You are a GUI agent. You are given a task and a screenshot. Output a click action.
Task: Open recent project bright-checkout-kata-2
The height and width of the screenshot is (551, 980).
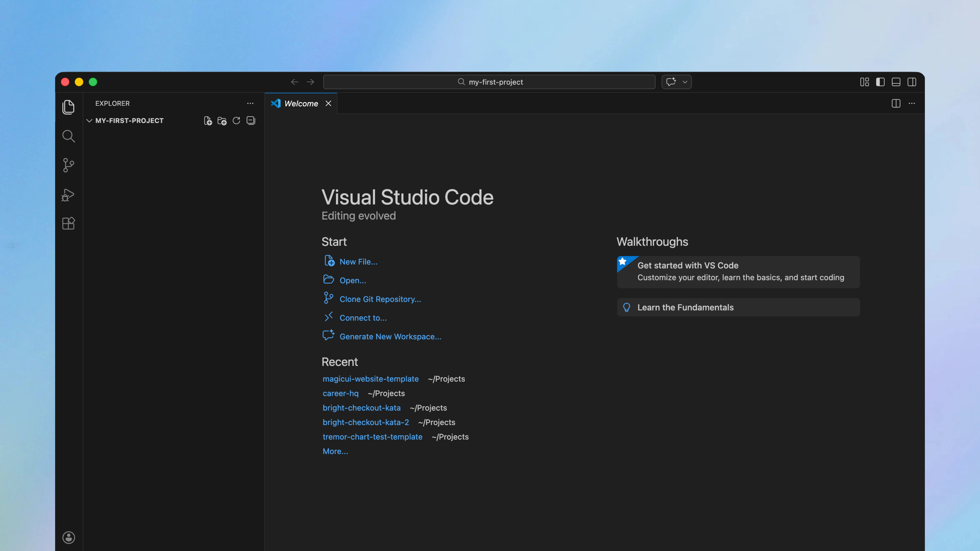(366, 422)
